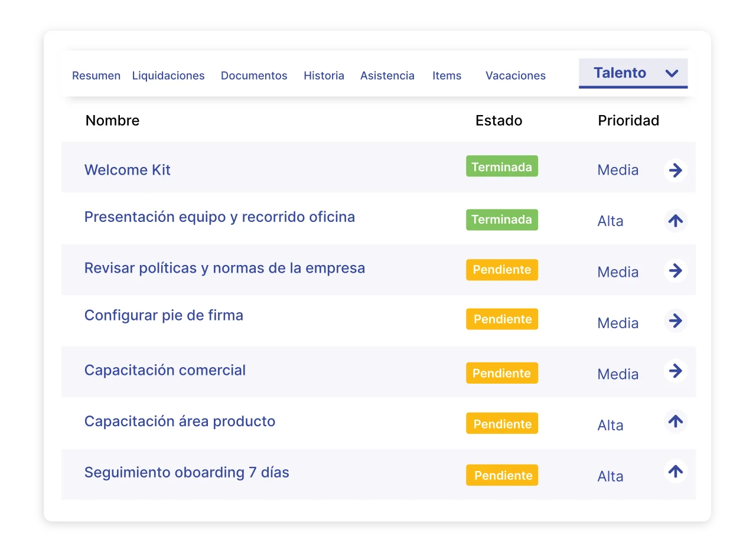Open the Asistencia tab
756x546 pixels.
coord(387,76)
